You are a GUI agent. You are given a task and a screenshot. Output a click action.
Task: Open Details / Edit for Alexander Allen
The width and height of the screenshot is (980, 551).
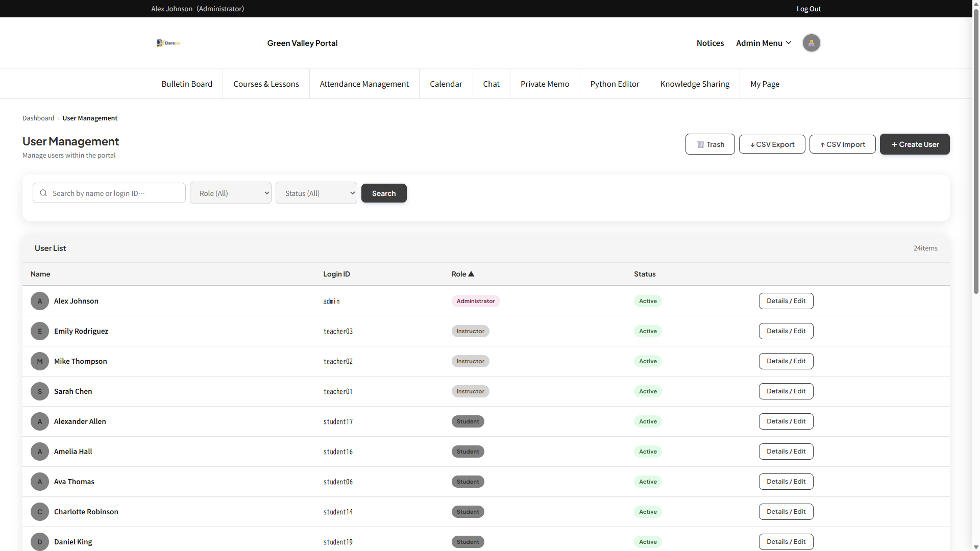pyautogui.click(x=786, y=421)
